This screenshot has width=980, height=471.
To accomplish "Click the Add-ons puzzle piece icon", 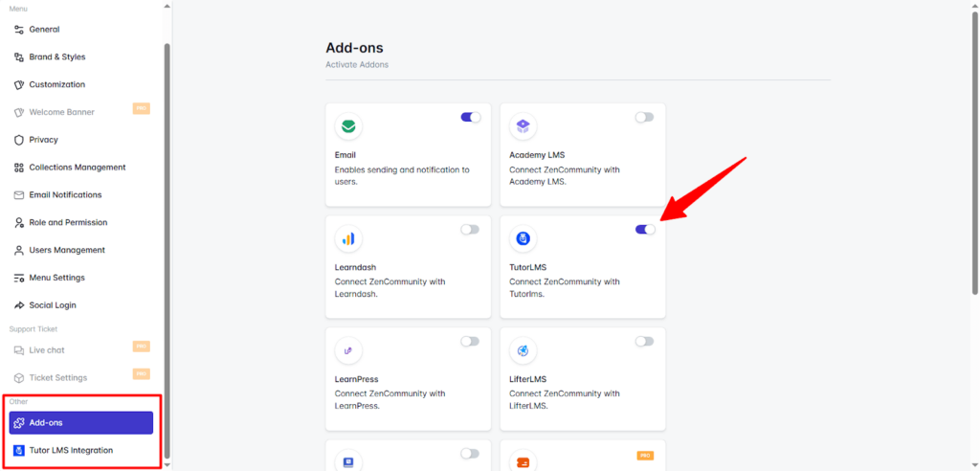I will (x=19, y=423).
